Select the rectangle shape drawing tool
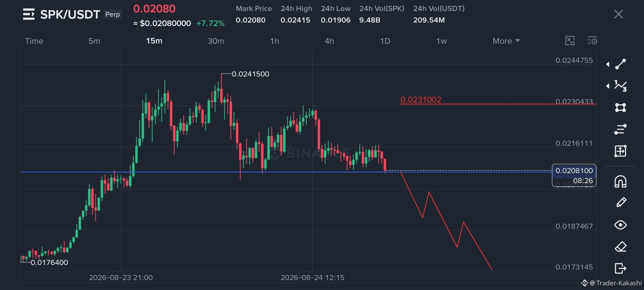This screenshot has height=290, width=644. click(620, 108)
